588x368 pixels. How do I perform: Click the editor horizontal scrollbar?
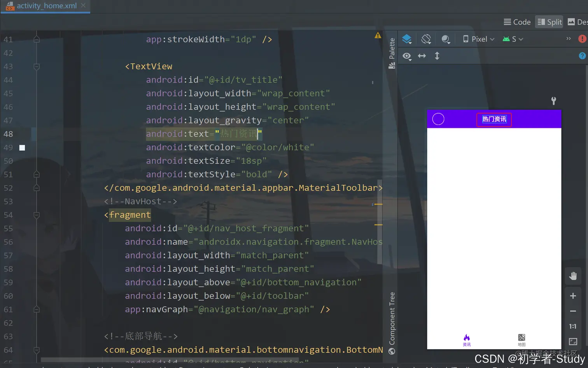170,359
